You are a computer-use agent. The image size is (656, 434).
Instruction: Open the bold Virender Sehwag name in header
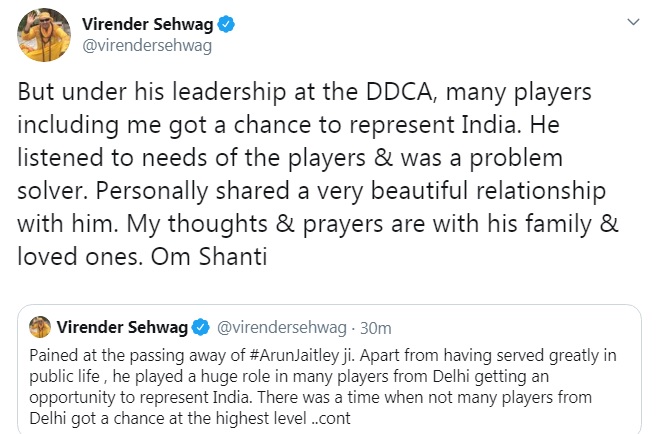[x=147, y=24]
